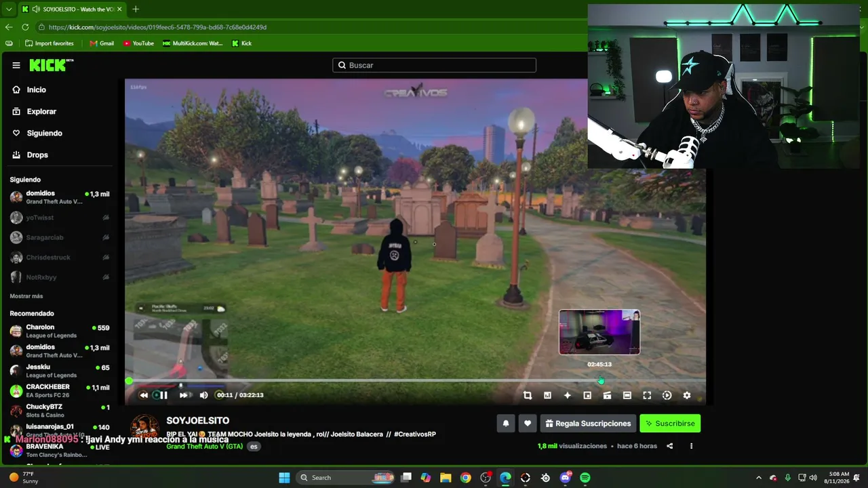Open recommended channel Jesskiu
Viewport: 868px width, 488px height.
[60, 371]
